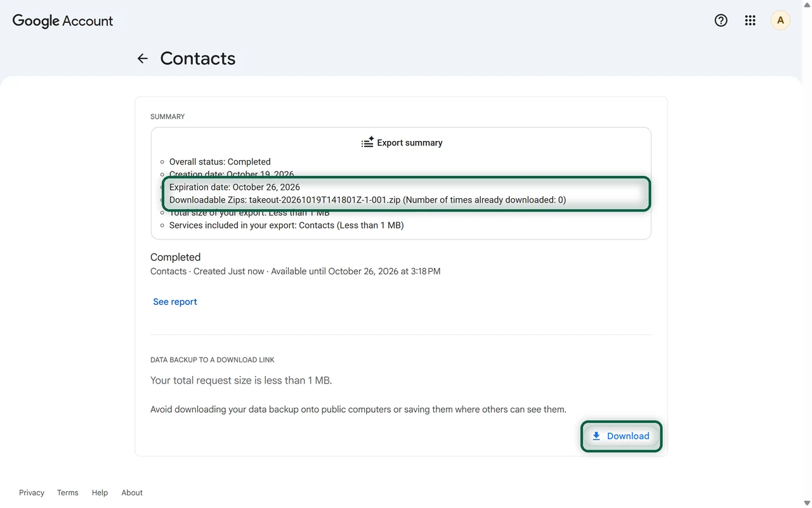Open the Privacy footer link

point(32,493)
